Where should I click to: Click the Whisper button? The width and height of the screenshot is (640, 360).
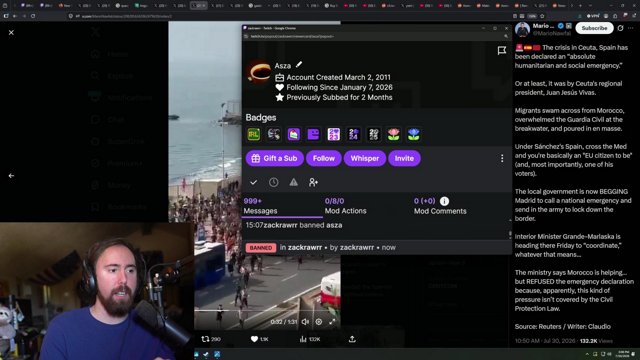[x=364, y=158]
